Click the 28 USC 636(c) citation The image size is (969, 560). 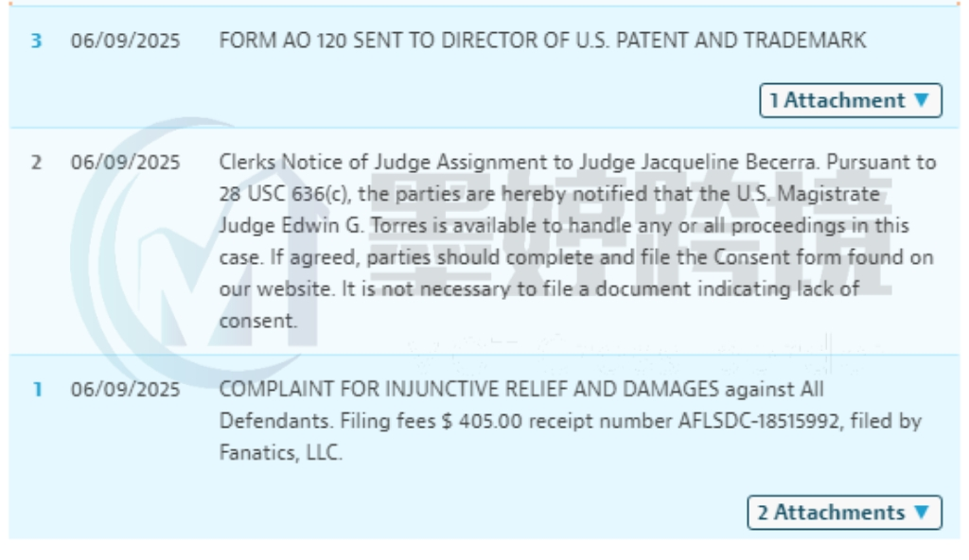[x=285, y=194]
